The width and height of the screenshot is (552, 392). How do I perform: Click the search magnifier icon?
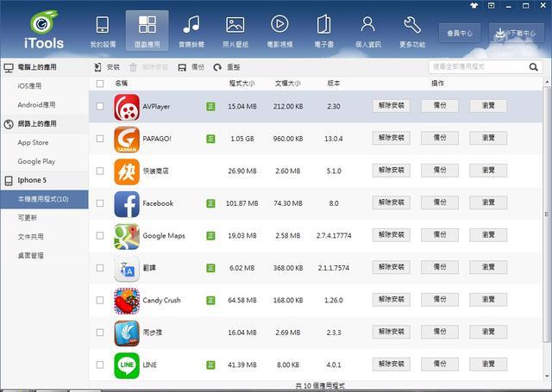pos(534,67)
